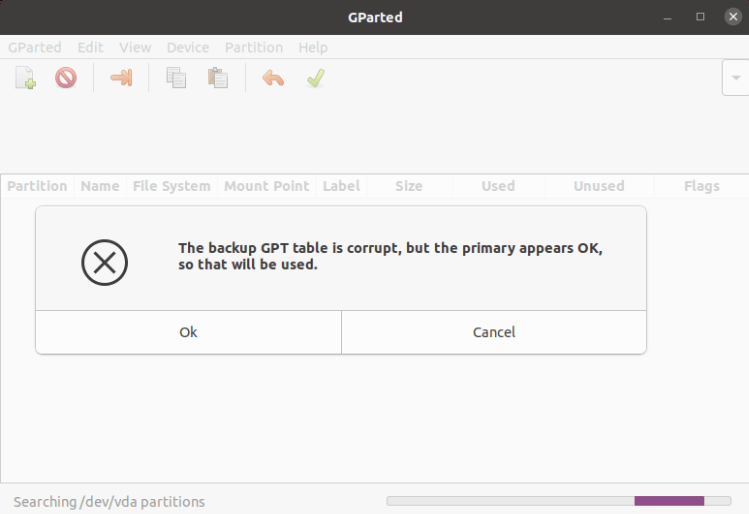Open the Device menu

coord(188,47)
